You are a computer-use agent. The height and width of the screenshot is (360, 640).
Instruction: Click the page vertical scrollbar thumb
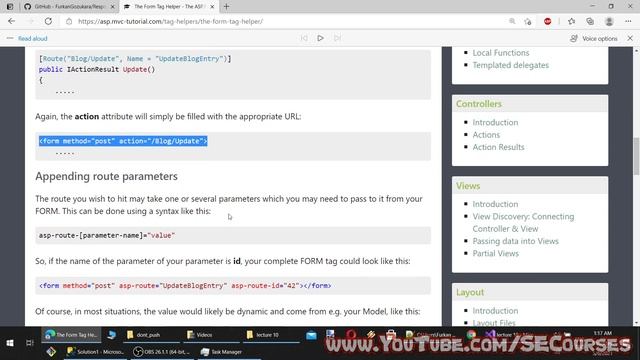click(636, 157)
